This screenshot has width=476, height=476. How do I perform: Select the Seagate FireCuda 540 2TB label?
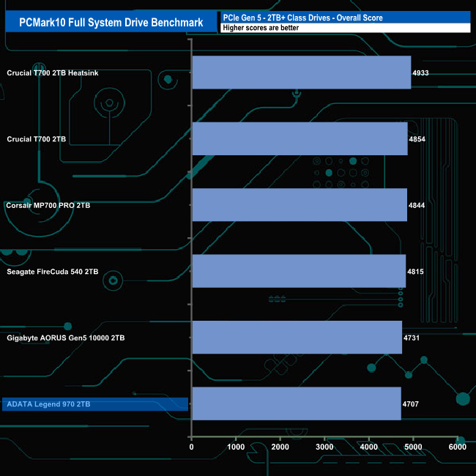point(53,272)
